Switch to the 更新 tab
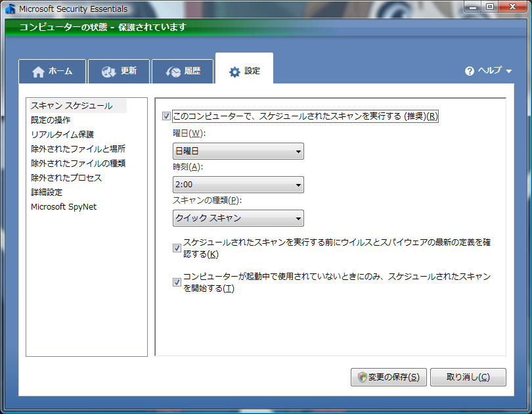532x414 pixels. point(119,71)
